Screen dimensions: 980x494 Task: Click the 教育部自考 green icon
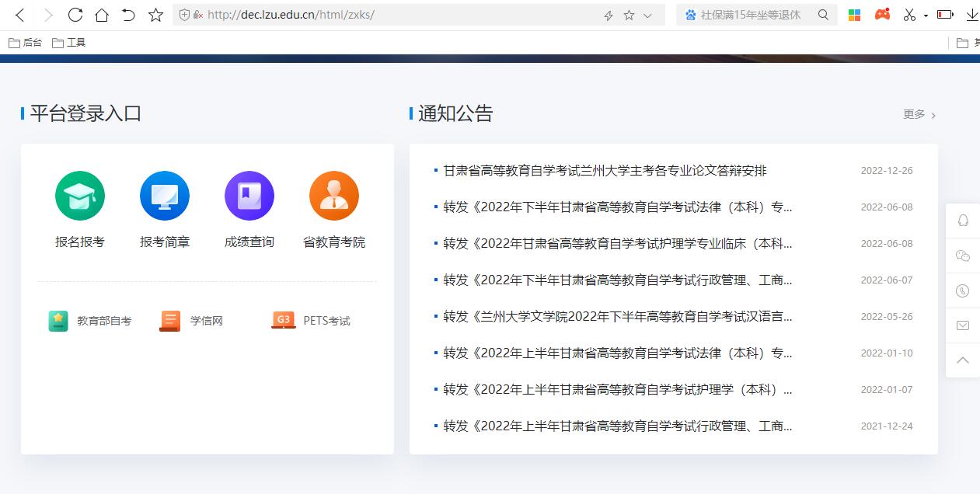(58, 321)
